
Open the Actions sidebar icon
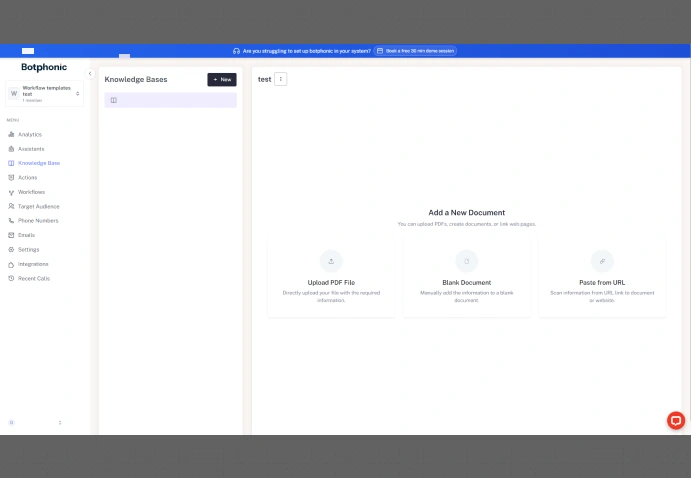point(11,177)
